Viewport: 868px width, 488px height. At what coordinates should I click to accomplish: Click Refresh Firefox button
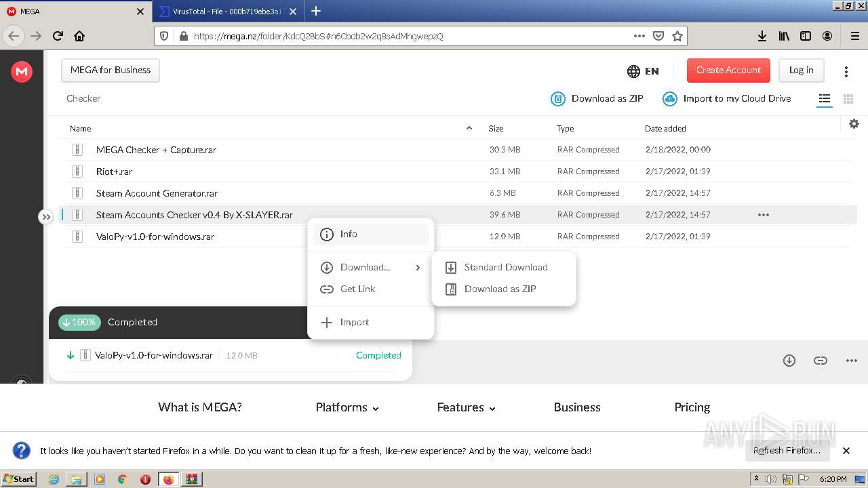(x=787, y=451)
